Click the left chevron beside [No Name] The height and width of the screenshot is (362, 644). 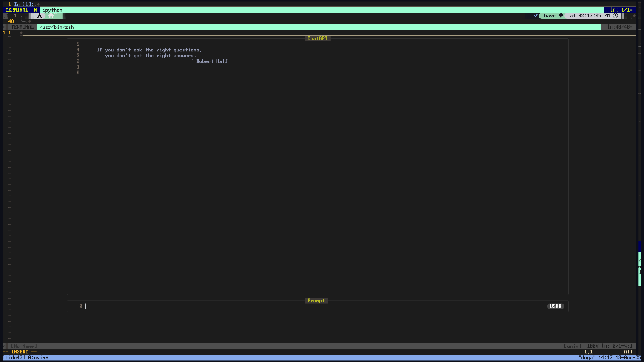[x=4, y=346]
